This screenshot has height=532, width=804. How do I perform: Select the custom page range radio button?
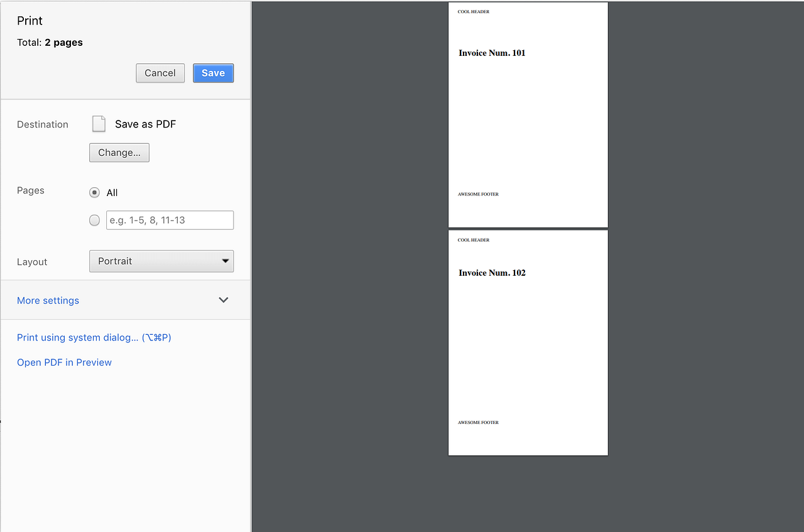(94, 220)
